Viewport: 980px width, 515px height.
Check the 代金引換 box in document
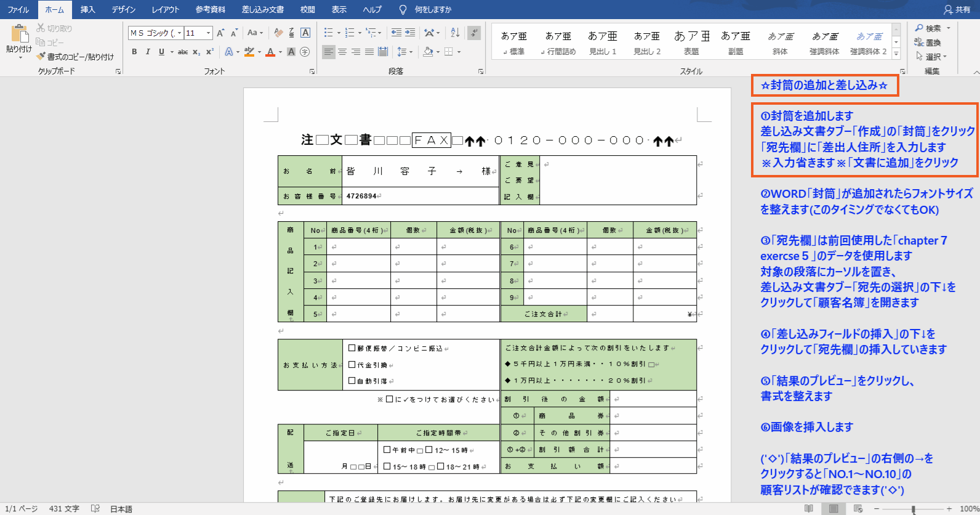[x=352, y=365]
